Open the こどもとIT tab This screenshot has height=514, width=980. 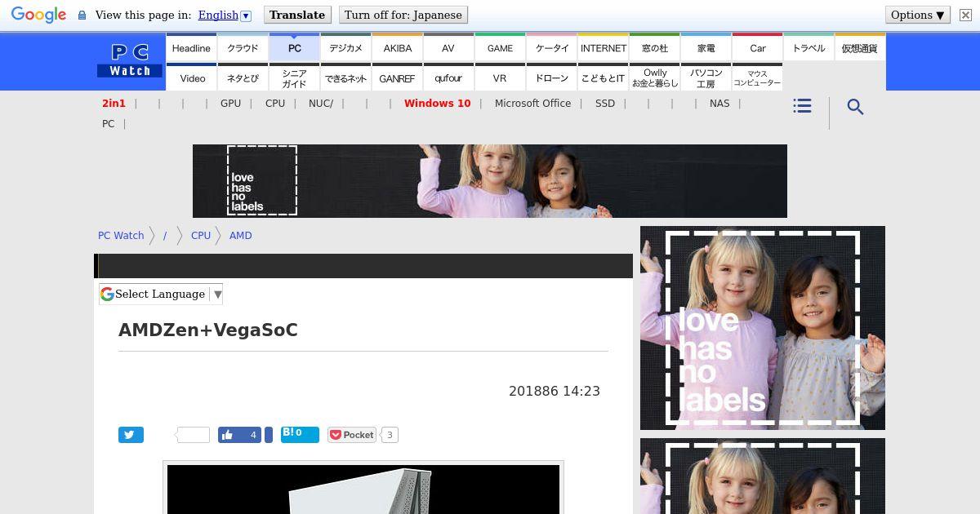pyautogui.click(x=604, y=78)
